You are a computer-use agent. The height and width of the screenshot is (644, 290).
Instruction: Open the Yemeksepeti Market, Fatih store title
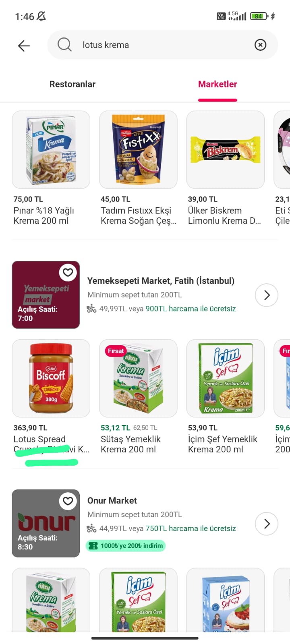pyautogui.click(x=161, y=281)
